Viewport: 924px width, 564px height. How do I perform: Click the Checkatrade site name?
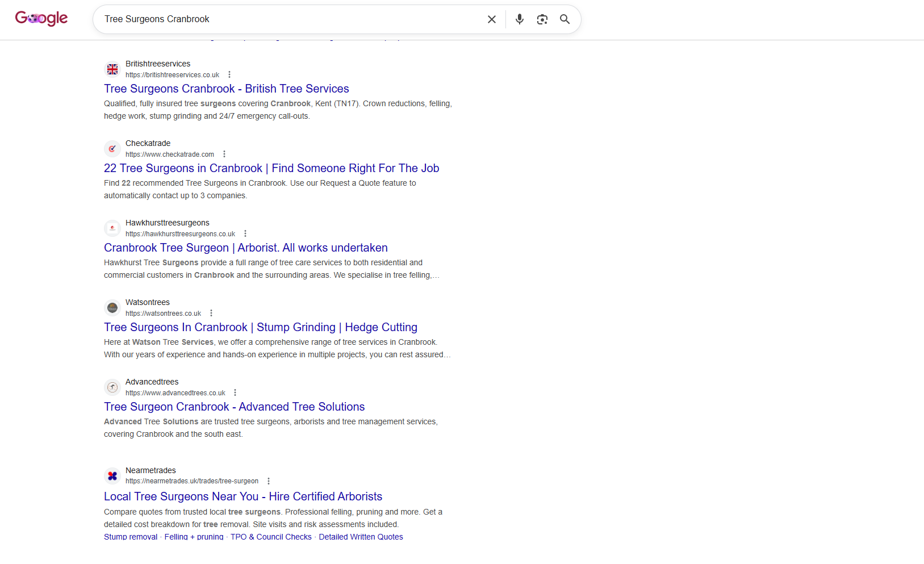(x=148, y=143)
